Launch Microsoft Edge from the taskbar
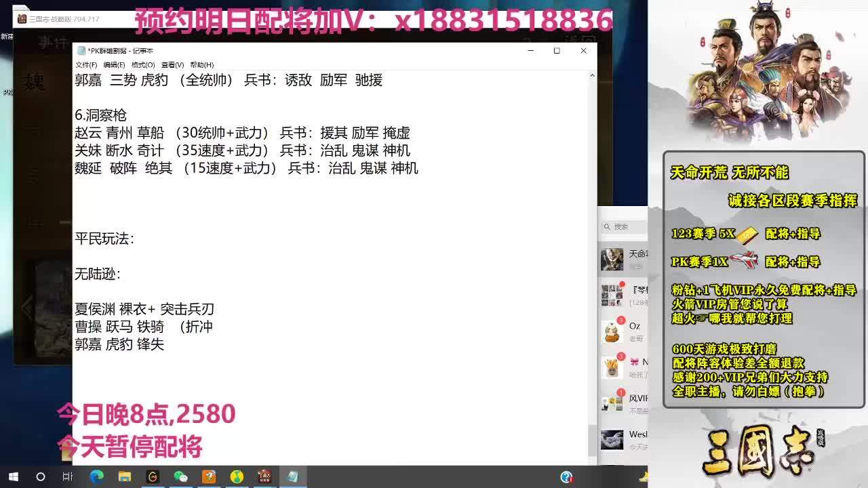Viewport: 868px width, 488px height. 96,477
